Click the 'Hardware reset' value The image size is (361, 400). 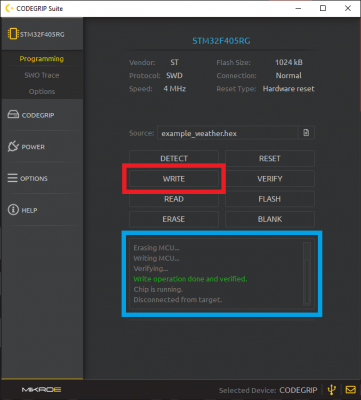click(x=288, y=89)
